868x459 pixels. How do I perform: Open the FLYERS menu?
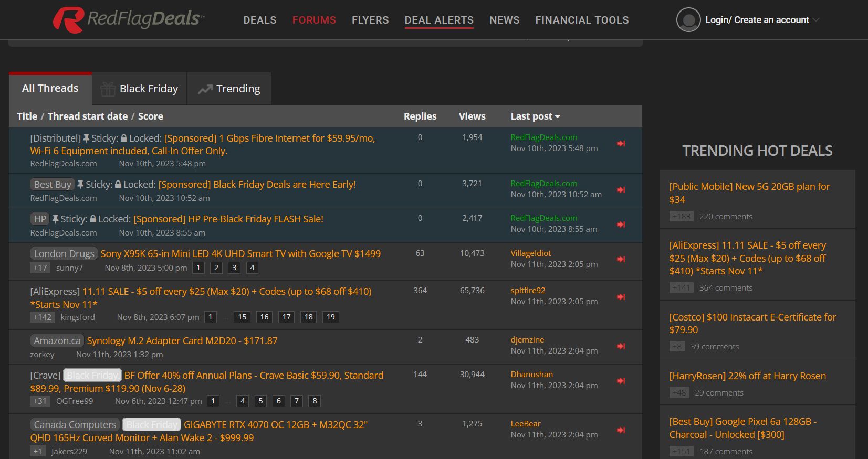point(370,20)
